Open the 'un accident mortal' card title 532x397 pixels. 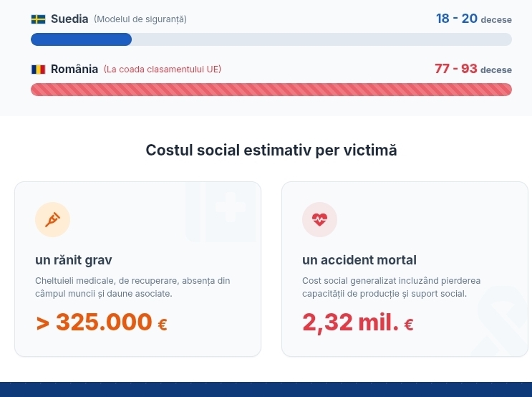tap(359, 260)
